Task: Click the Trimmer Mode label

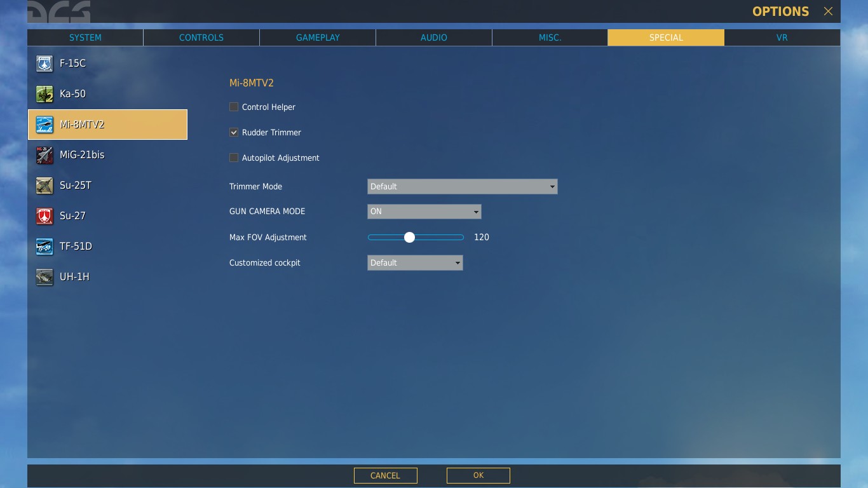Action: [255, 186]
